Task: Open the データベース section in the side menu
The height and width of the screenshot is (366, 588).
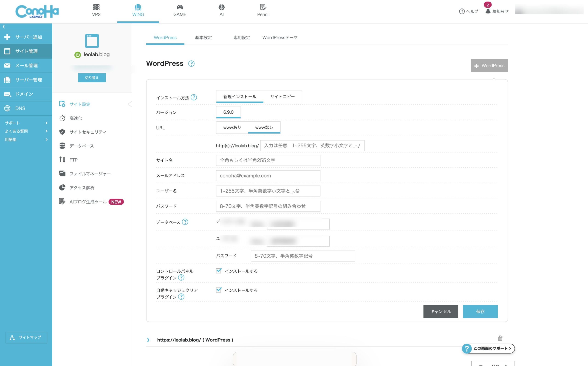Action: [x=81, y=146]
